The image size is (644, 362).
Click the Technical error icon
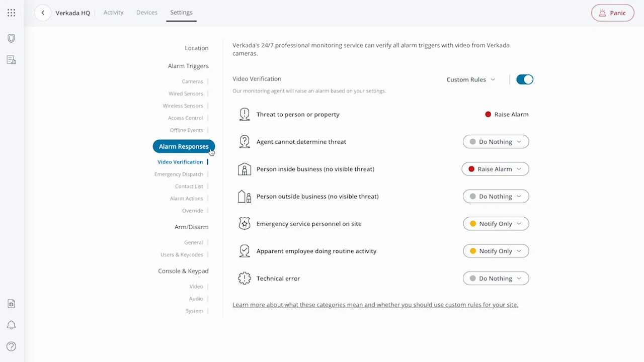coord(245,278)
